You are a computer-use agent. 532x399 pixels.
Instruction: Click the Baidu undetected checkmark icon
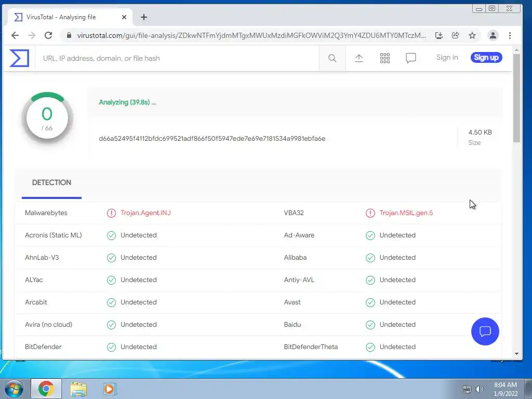point(370,325)
